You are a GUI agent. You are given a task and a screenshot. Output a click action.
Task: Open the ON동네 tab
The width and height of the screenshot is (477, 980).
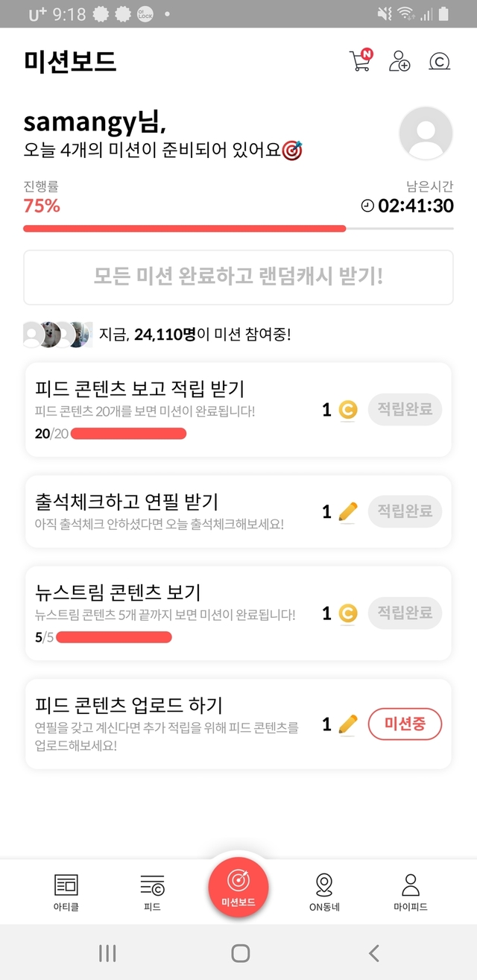coord(324,893)
